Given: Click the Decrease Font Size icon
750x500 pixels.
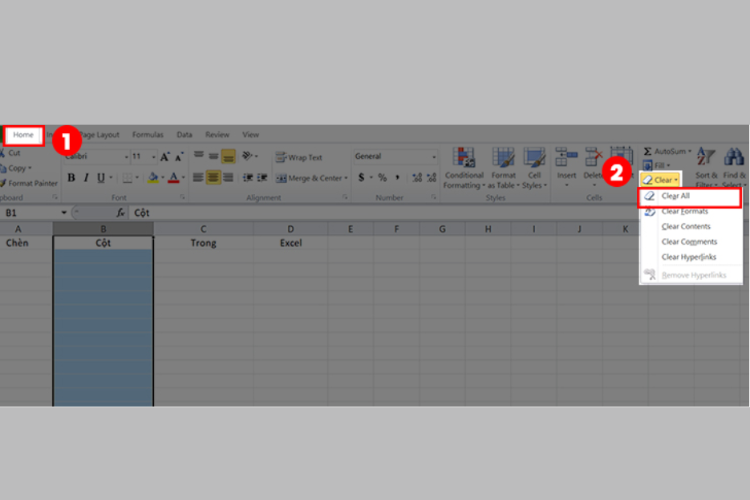Looking at the screenshot, I should pyautogui.click(x=179, y=156).
